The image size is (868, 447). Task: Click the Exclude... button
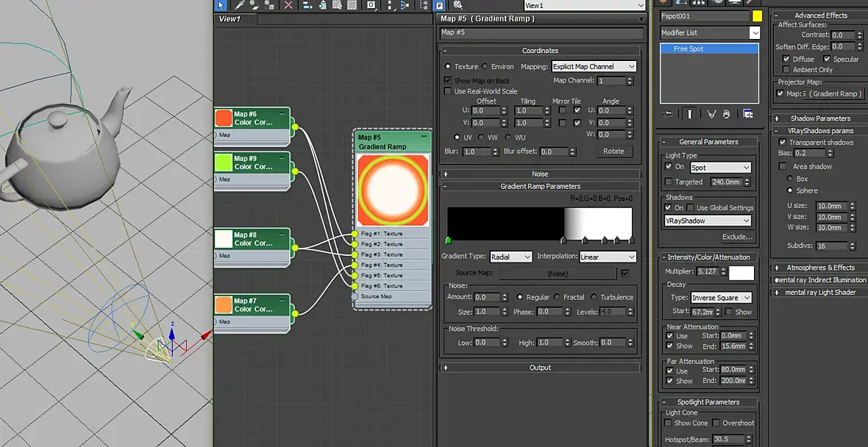737,237
